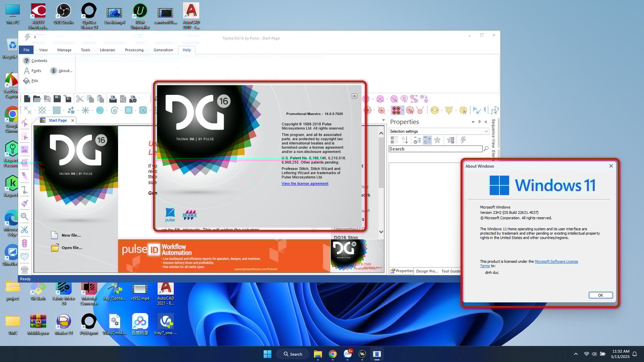Switch to the Tool Guide bottom tab
Viewport: 644px width, 362px height.
[451, 271]
